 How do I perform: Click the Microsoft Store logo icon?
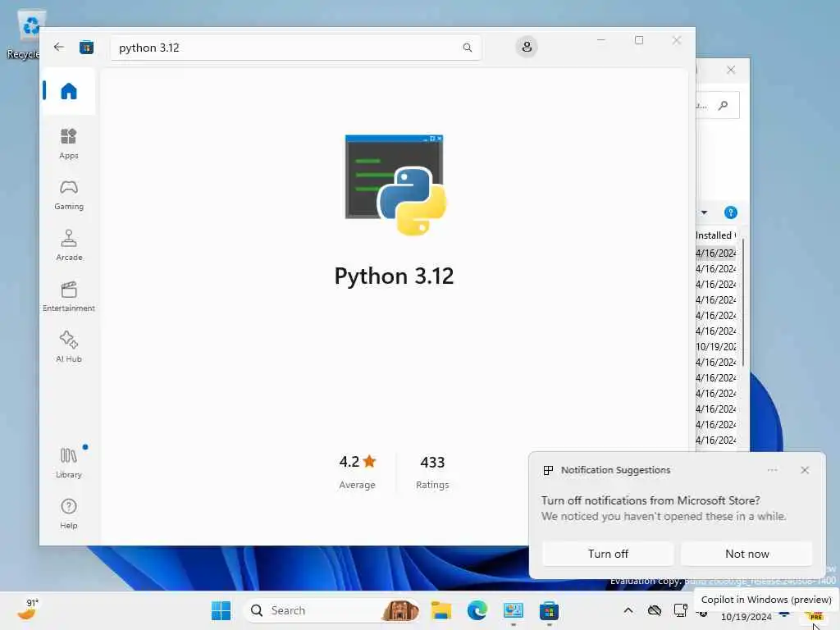(x=86, y=48)
